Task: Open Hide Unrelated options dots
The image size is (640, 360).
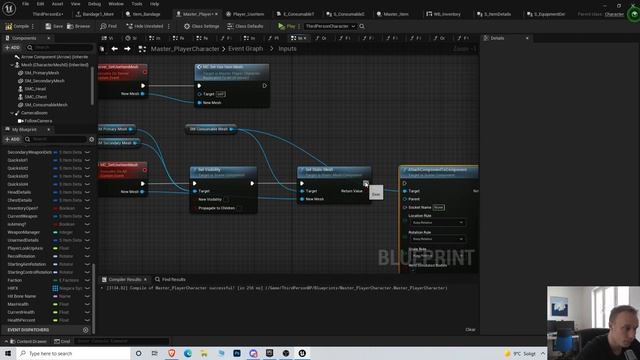Action: tap(169, 26)
